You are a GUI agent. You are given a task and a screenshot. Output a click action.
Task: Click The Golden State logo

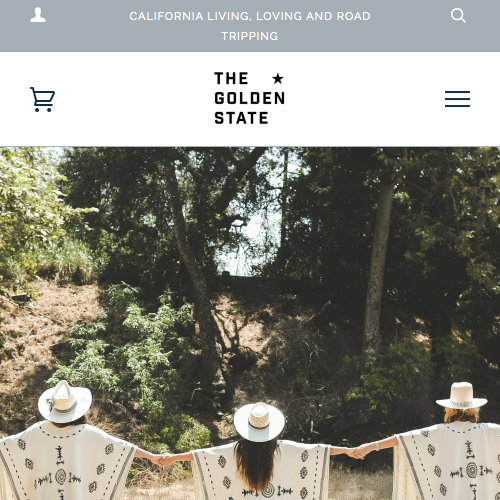pos(250,98)
